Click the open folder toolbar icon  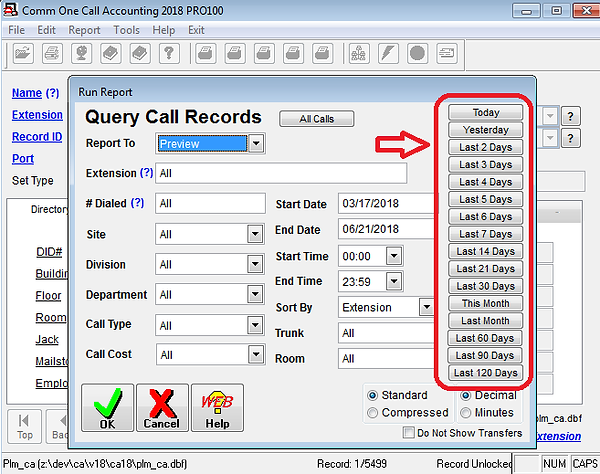pyautogui.click(x=23, y=53)
